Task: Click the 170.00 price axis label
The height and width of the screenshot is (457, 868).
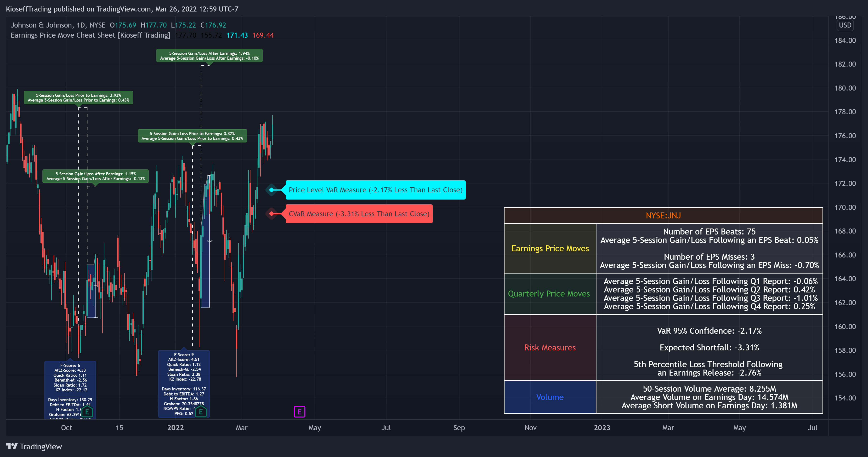Action: click(x=845, y=207)
